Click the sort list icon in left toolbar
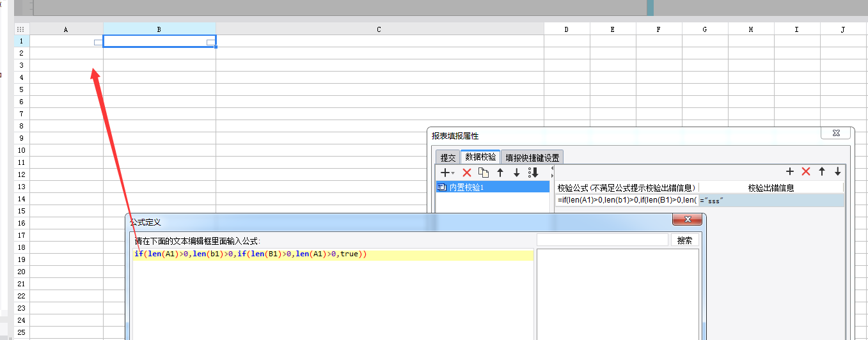Viewport: 868px width, 340px height. pyautogui.click(x=533, y=173)
